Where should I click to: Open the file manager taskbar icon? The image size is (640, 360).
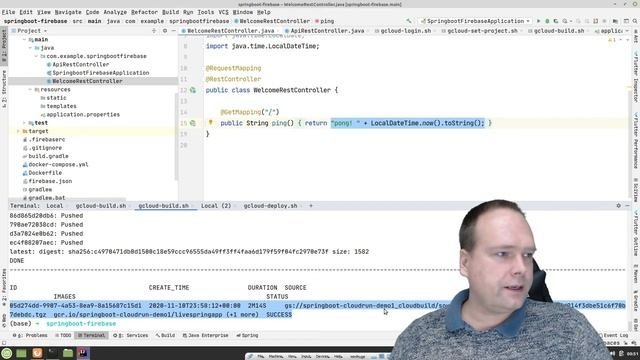pyautogui.click(x=68, y=353)
